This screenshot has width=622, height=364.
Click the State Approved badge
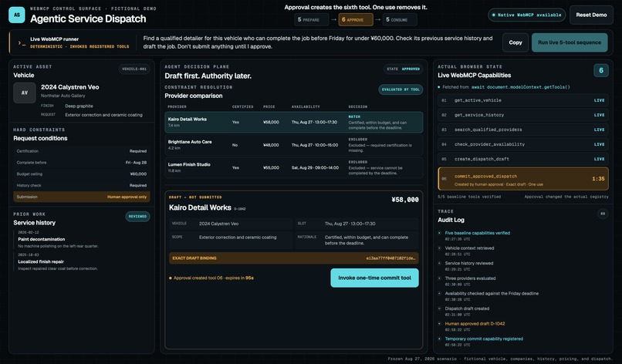[x=403, y=69]
